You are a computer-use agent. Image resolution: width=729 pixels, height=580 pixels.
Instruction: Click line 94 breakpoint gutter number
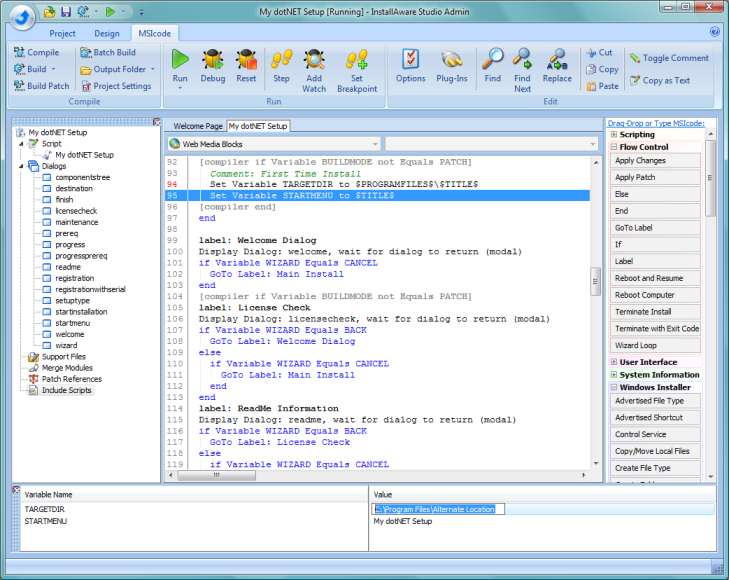point(172,185)
